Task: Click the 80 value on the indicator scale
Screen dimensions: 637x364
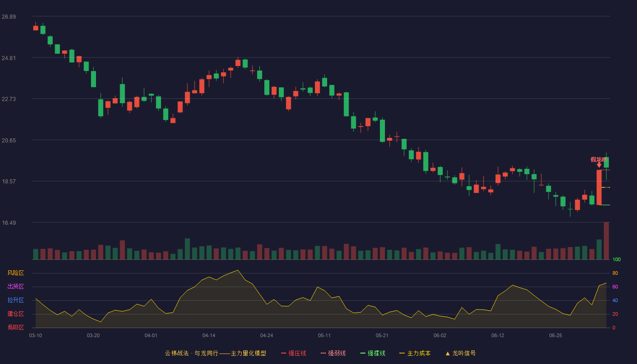Action: [615, 273]
